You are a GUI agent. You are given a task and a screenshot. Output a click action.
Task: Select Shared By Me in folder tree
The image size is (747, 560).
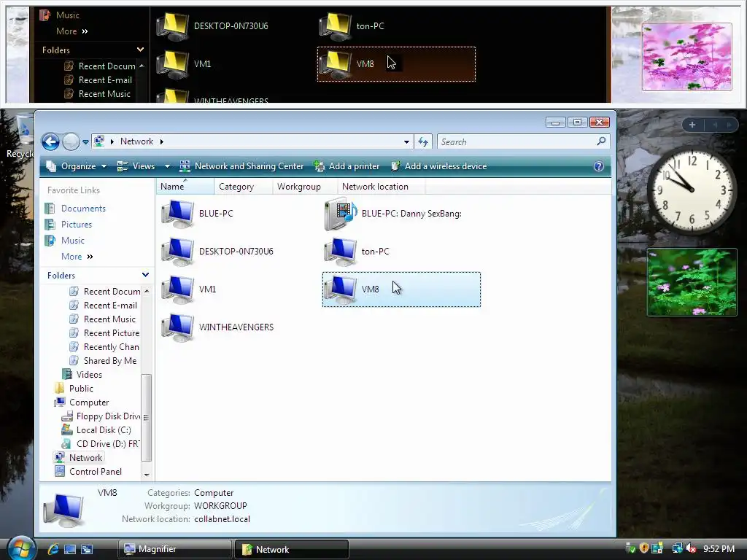coord(103,360)
